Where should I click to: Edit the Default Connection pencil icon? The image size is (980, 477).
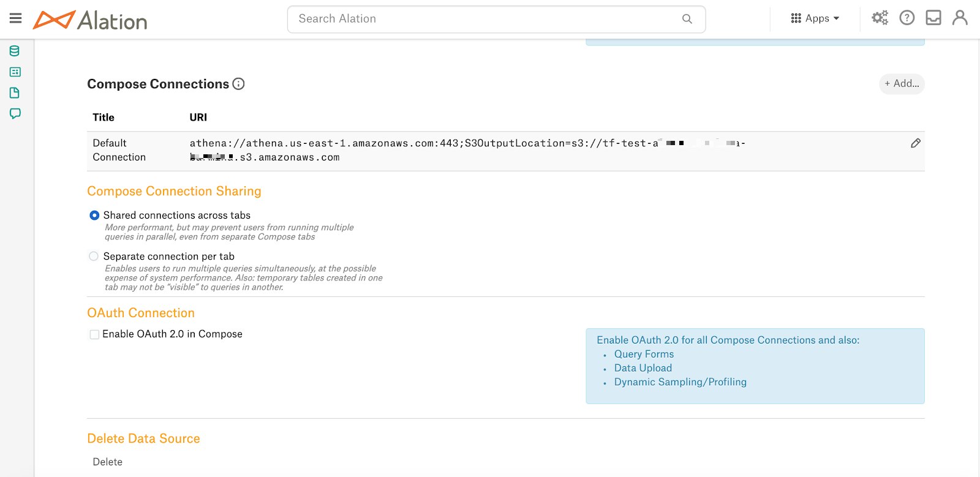(x=916, y=143)
